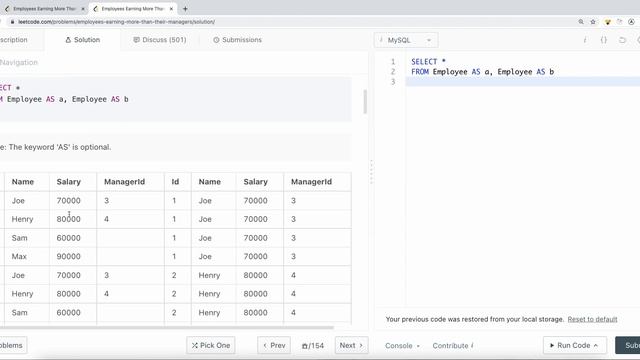Click the Navigation heading
The height and width of the screenshot is (360, 640).
click(19, 62)
